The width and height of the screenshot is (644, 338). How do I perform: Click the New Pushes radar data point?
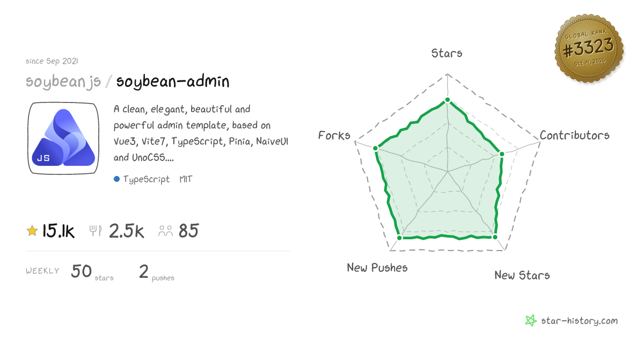pos(399,237)
